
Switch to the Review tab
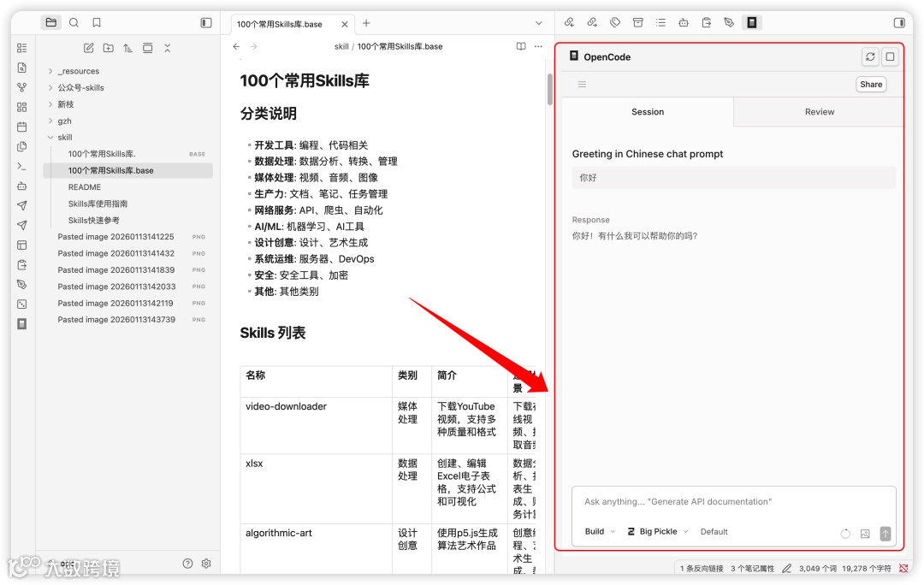(819, 112)
